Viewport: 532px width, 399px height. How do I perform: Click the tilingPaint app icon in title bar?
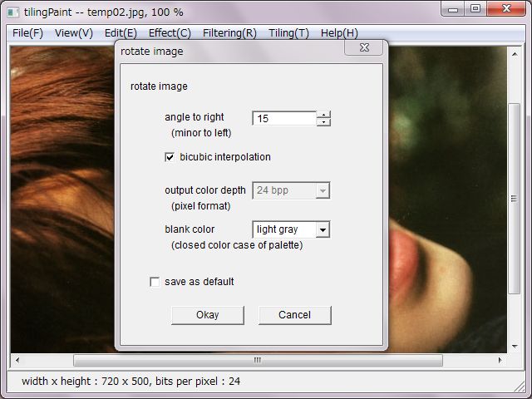[x=13, y=12]
